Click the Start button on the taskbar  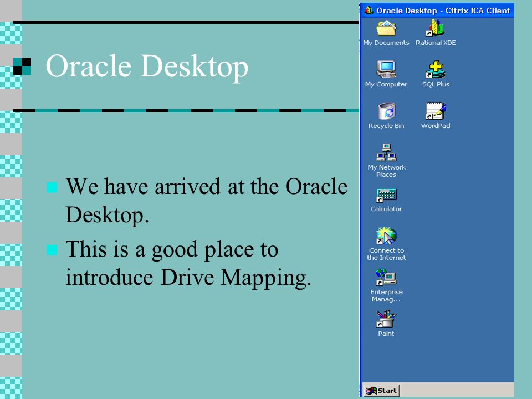[x=382, y=391]
